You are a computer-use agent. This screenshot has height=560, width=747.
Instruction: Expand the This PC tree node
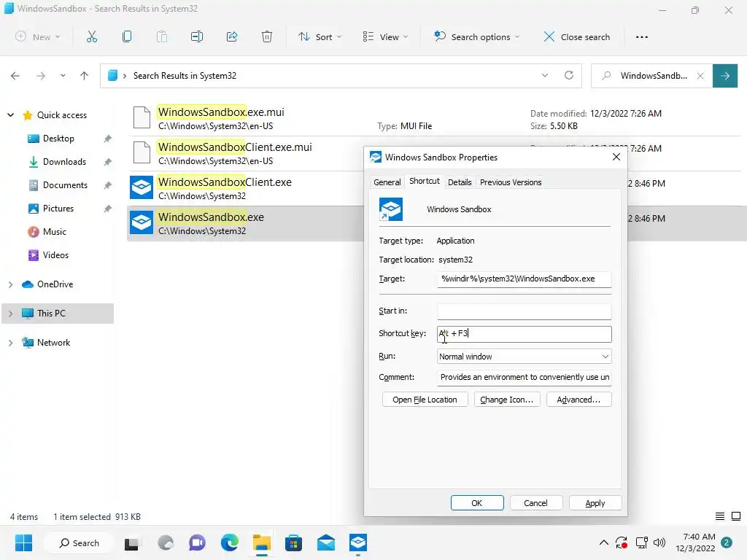[x=10, y=314]
